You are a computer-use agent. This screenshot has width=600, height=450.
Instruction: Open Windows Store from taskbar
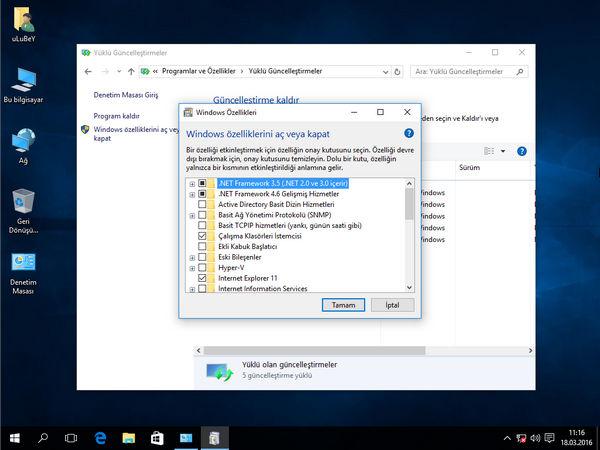[x=157, y=439]
